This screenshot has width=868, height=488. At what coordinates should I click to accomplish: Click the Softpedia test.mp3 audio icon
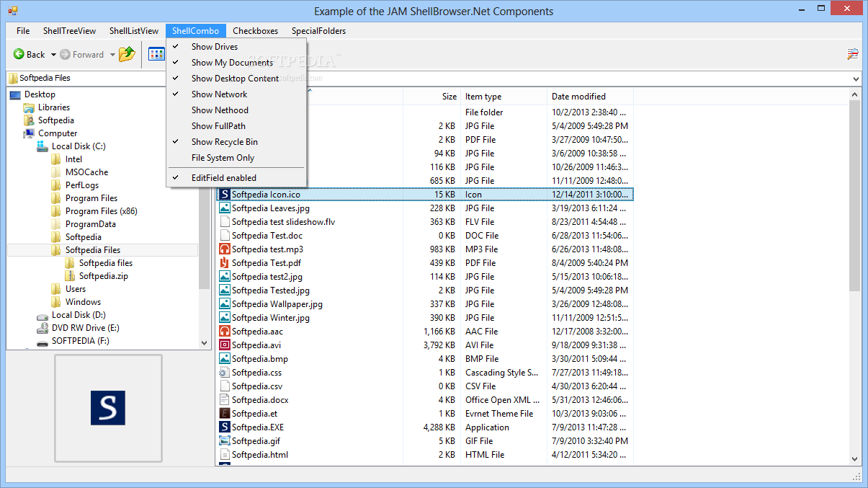click(x=225, y=249)
